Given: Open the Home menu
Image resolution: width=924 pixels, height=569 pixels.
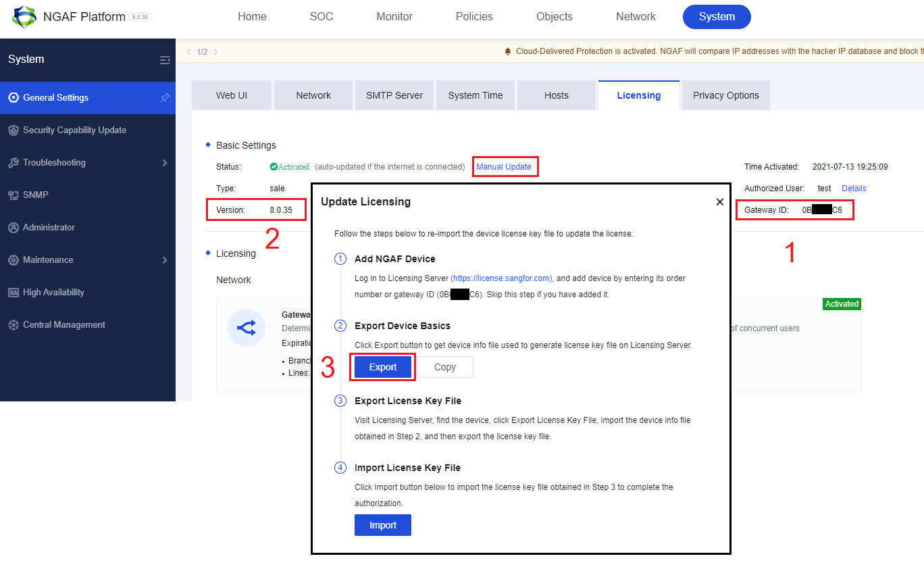Looking at the screenshot, I should (252, 17).
